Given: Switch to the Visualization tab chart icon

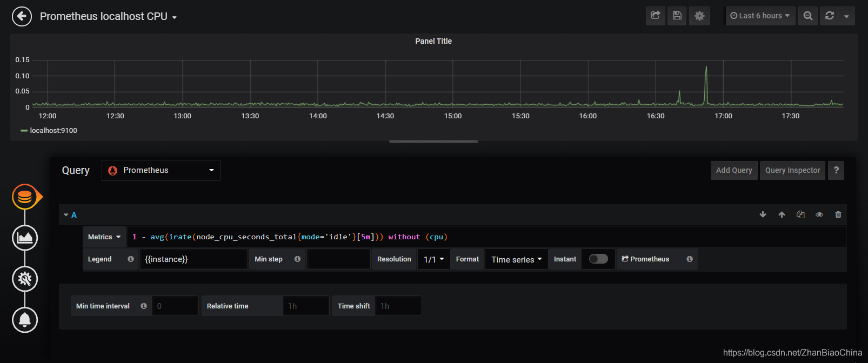Looking at the screenshot, I should coord(25,238).
